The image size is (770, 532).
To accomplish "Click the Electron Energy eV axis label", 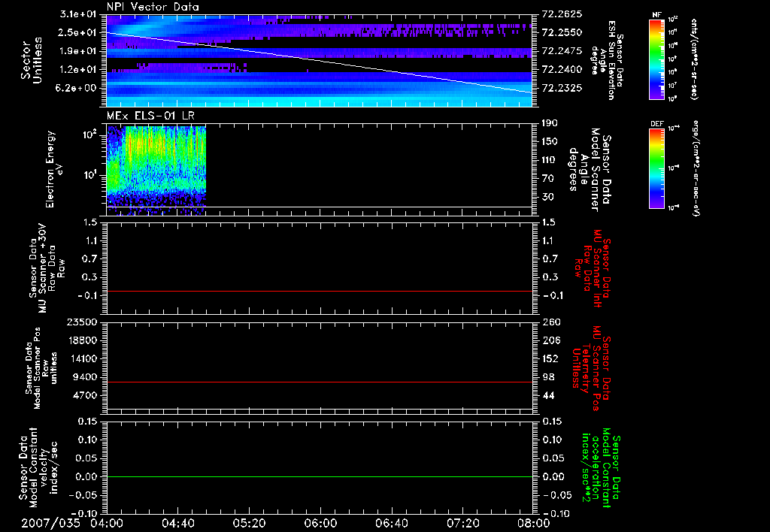I will point(54,169).
